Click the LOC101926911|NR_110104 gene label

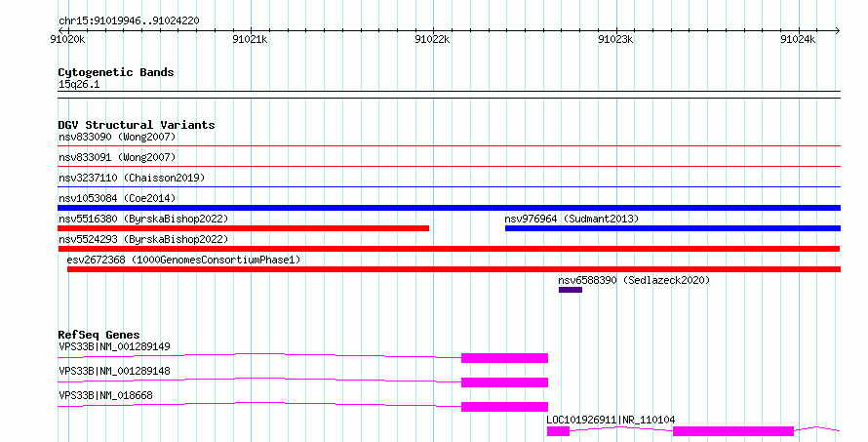pos(612,420)
